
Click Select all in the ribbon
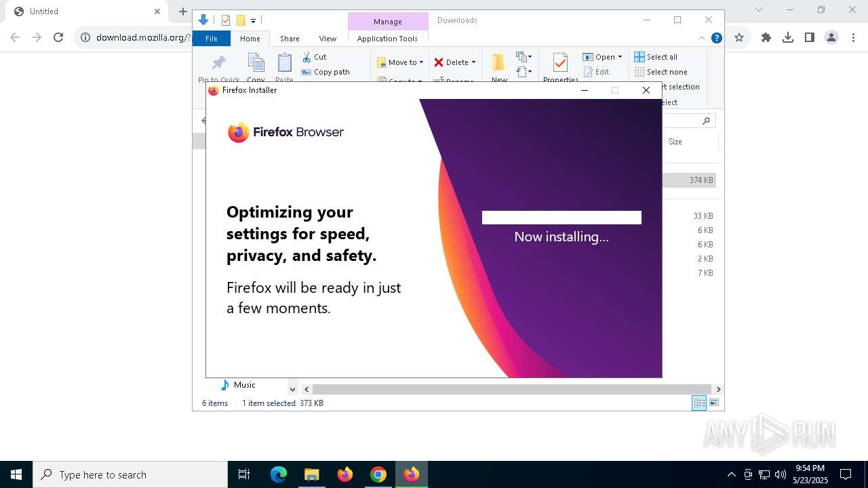click(656, 57)
